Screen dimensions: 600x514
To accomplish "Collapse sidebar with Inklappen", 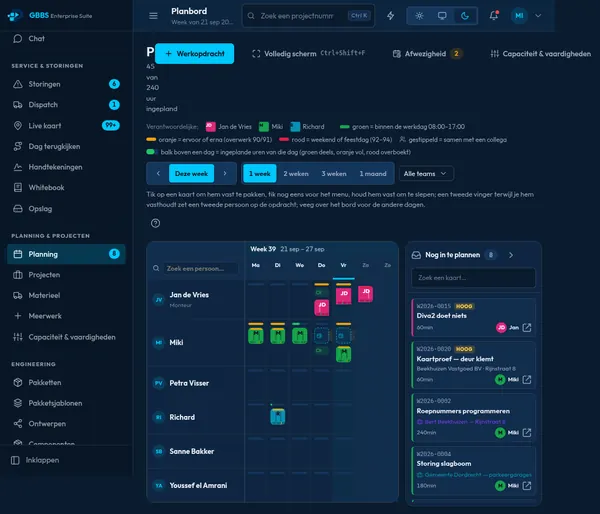I will (x=35, y=460).
